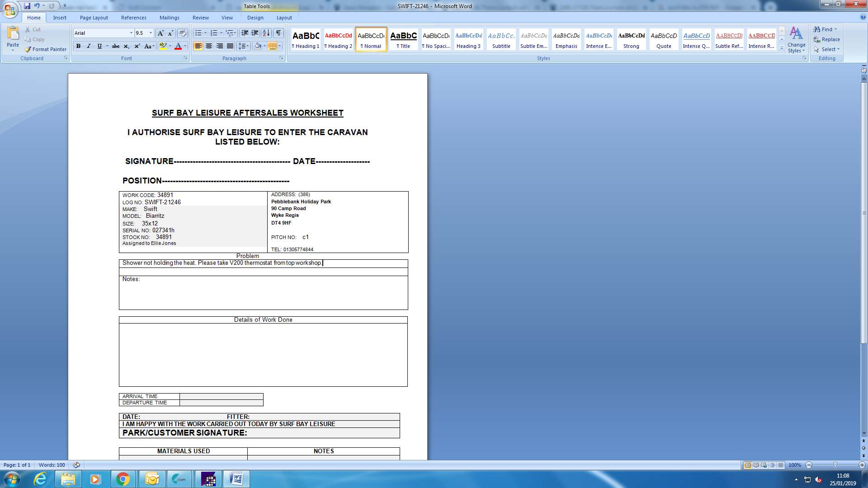Switch to the Page Layout tab
Image resolution: width=868 pixels, height=488 pixels.
click(94, 18)
